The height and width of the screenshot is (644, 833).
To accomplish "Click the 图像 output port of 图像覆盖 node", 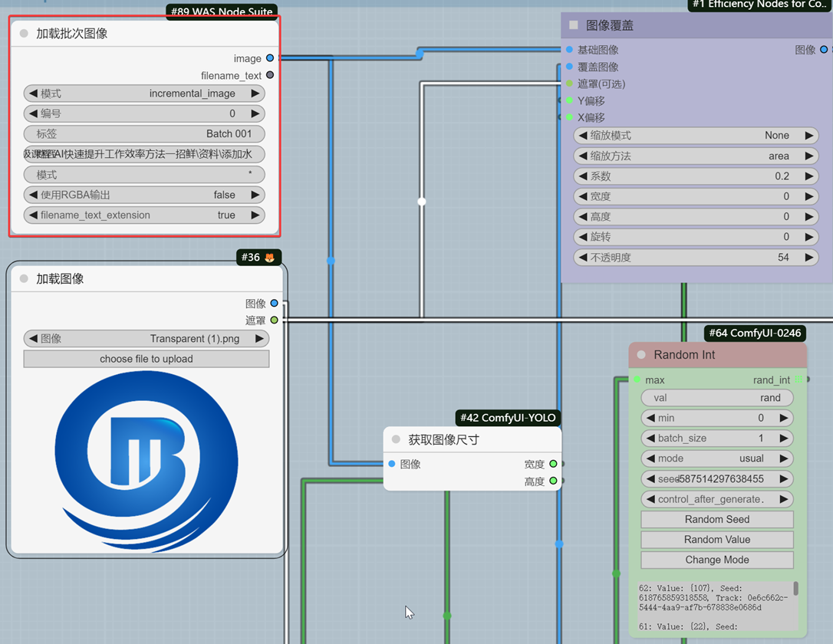I will point(824,49).
